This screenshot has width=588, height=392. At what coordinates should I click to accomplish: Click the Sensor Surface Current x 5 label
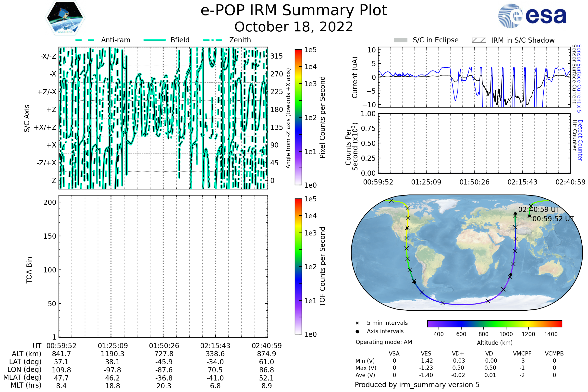pos(579,79)
